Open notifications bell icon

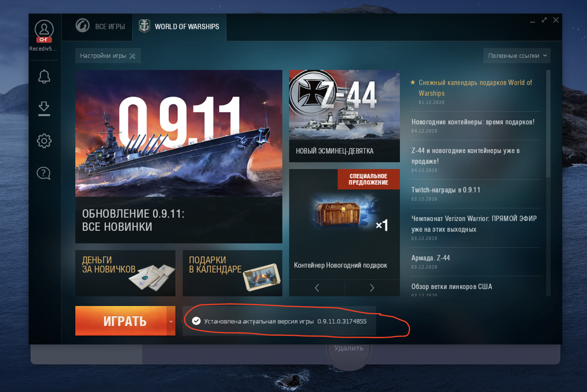click(44, 76)
